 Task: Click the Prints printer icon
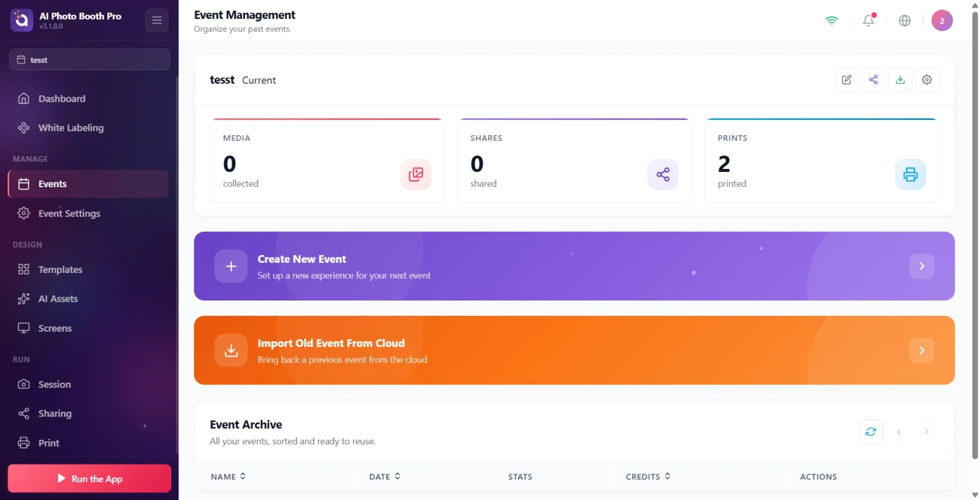[x=911, y=174]
